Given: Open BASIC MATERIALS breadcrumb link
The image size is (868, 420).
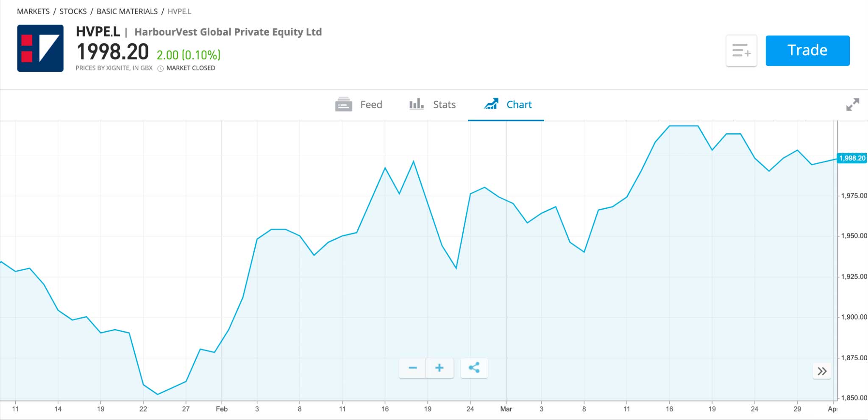Looking at the screenshot, I should click(x=127, y=11).
